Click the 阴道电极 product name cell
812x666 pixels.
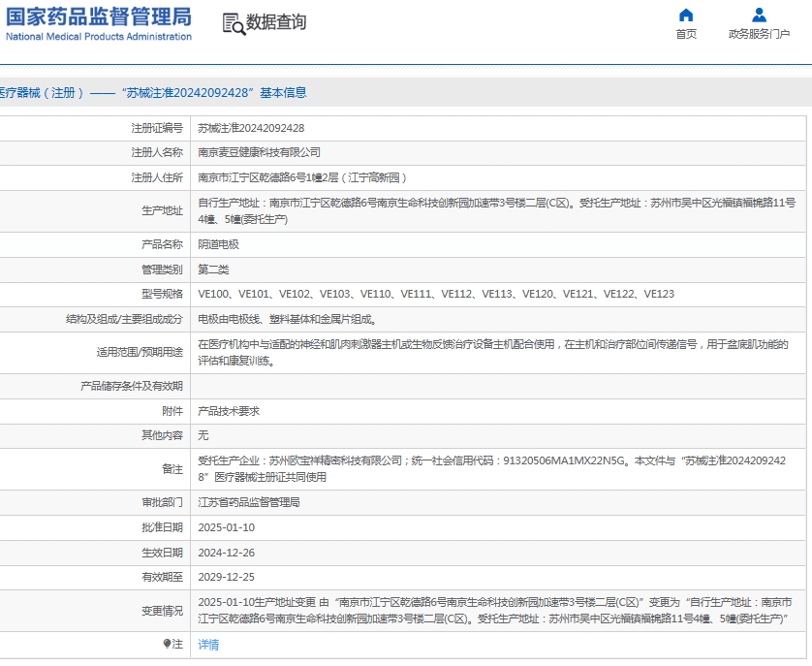click(220, 245)
